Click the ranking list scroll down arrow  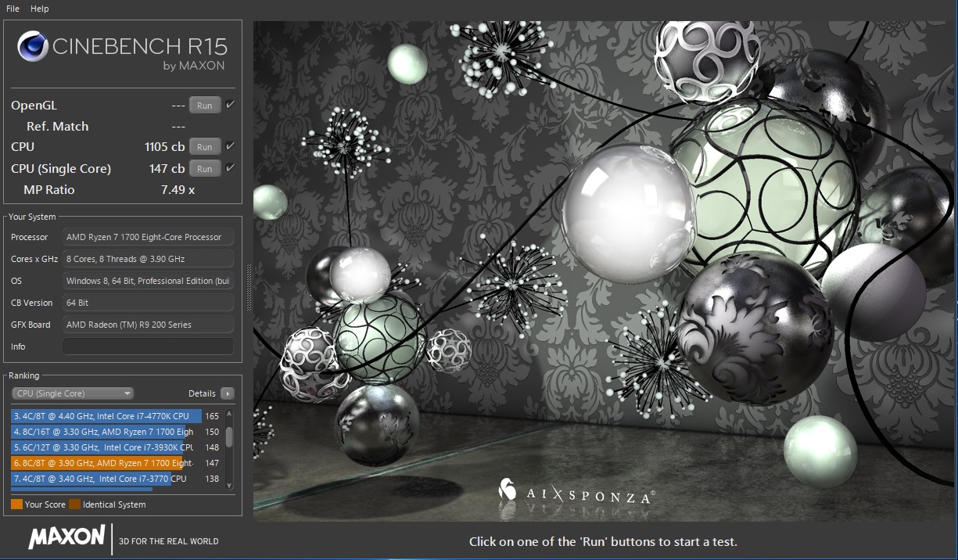pyautogui.click(x=229, y=485)
